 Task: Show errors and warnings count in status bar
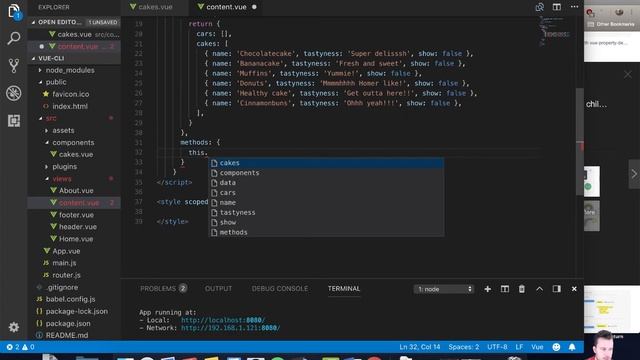coord(20,347)
